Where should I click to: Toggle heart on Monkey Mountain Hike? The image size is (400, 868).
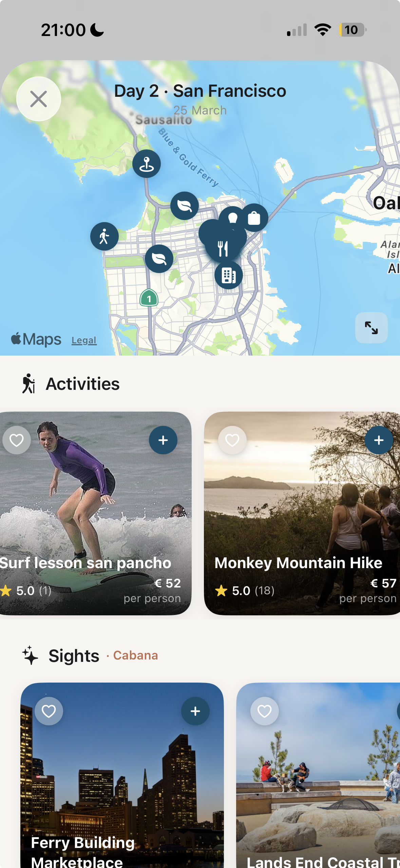(x=232, y=440)
